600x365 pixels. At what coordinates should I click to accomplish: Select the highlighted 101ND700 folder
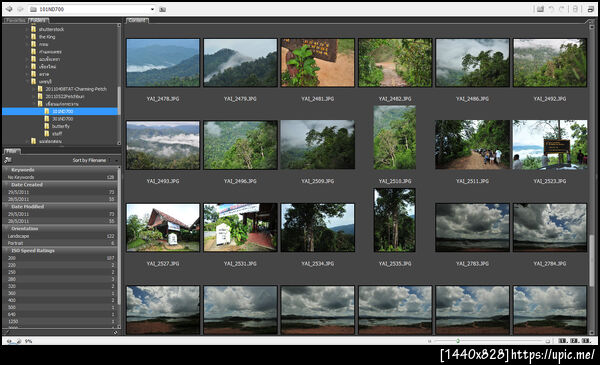tap(60, 111)
